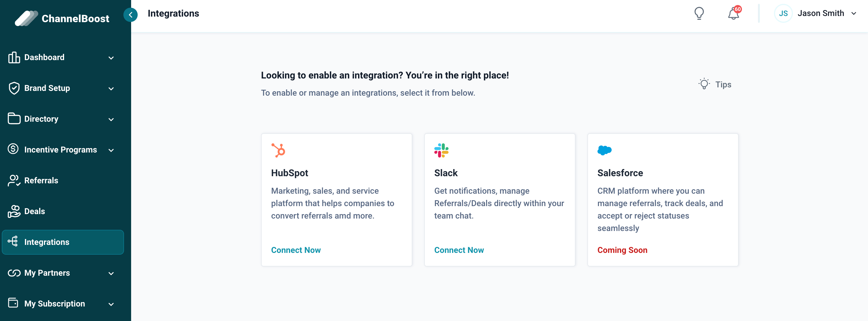Collapse the sidebar with arrow button
868x321 pixels.
tap(131, 15)
